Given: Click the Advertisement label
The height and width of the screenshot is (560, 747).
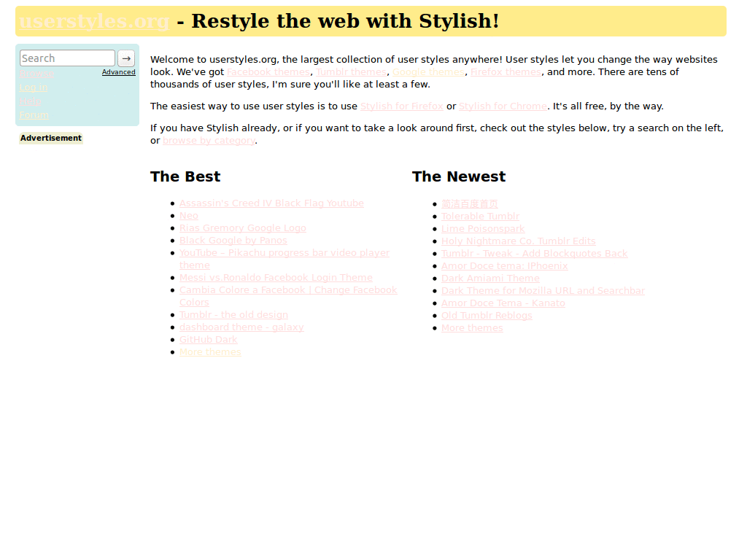Looking at the screenshot, I should point(51,138).
